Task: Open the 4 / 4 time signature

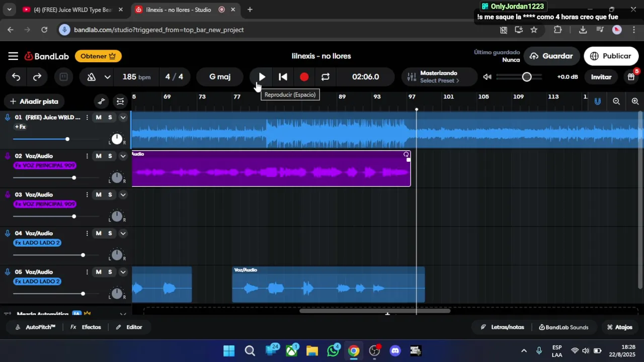Action: tap(174, 77)
